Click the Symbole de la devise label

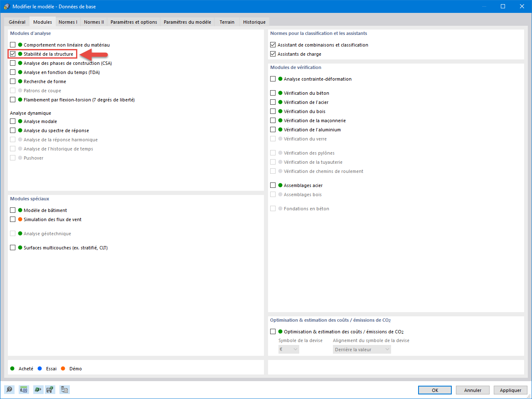pyautogui.click(x=300, y=340)
